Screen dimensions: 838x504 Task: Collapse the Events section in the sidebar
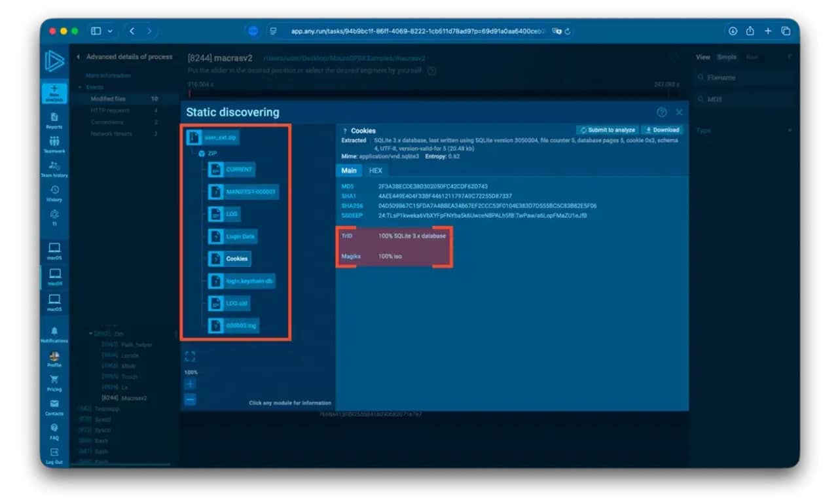[86, 86]
